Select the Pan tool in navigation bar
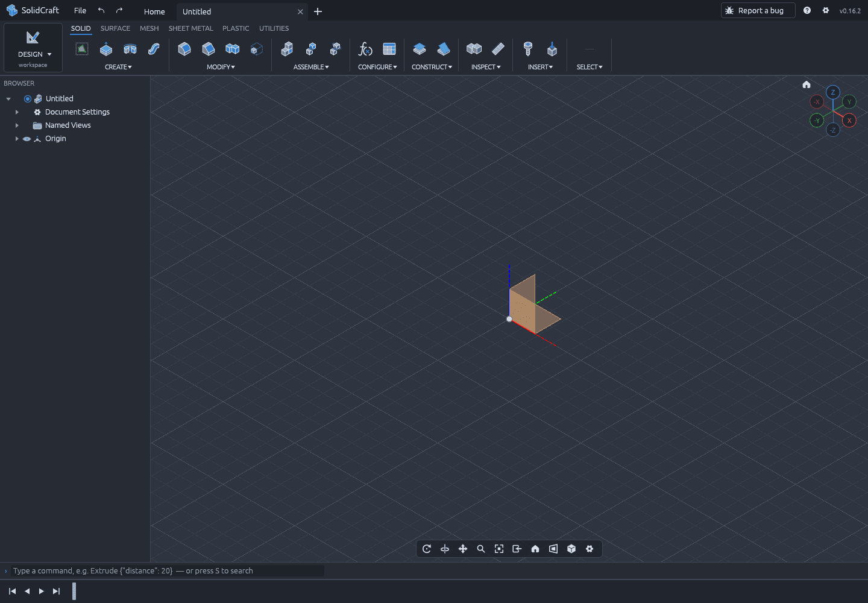Viewport: 868px width, 603px height. click(463, 549)
